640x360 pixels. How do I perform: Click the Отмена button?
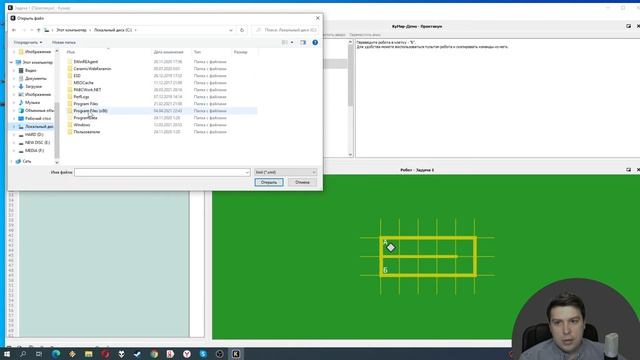302,182
